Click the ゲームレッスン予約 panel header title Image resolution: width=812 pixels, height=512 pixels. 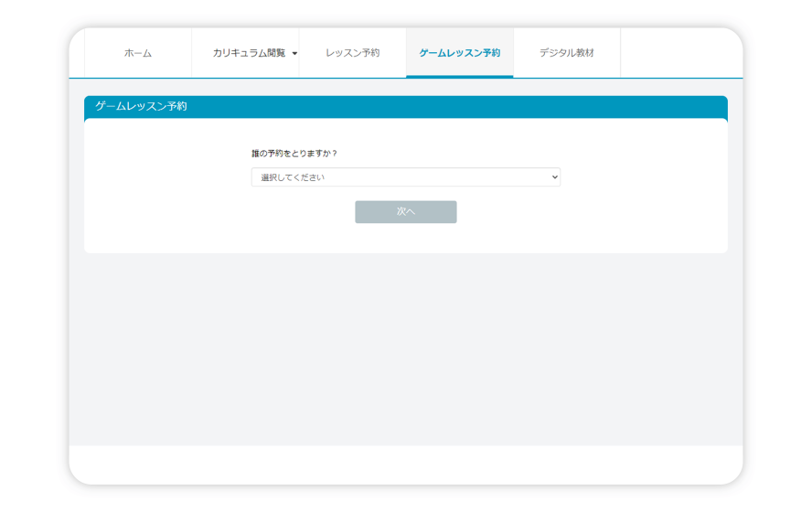click(x=141, y=106)
